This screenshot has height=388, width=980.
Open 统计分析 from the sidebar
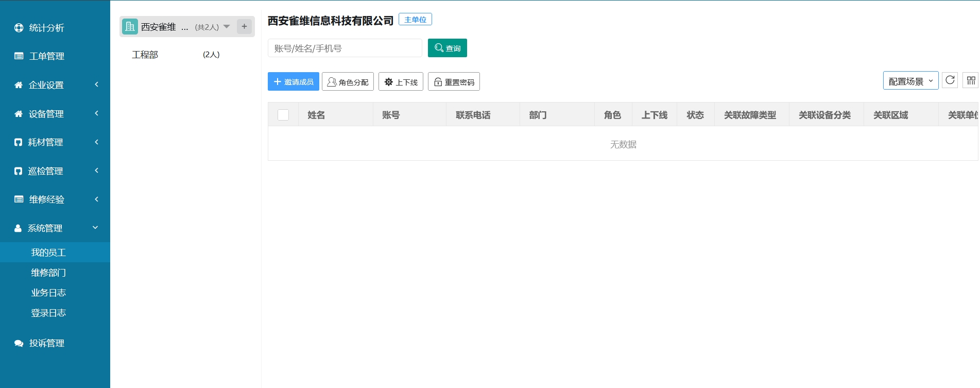click(46, 28)
